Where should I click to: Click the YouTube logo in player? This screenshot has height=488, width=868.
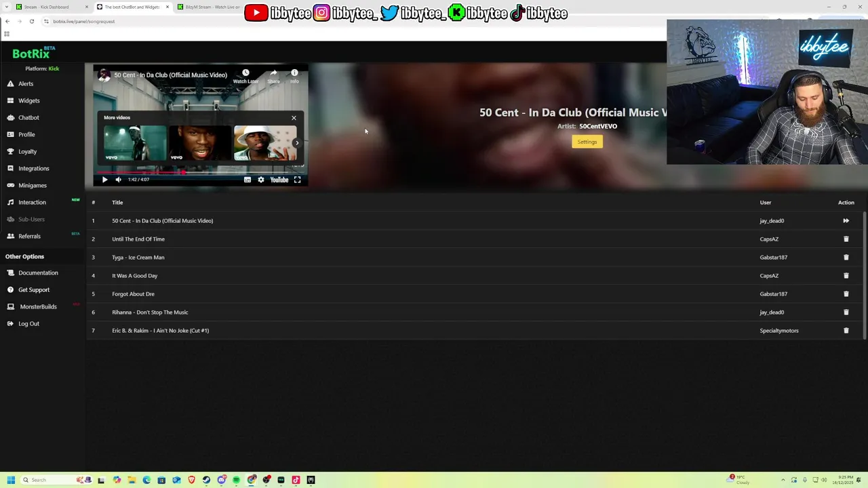coord(279,180)
